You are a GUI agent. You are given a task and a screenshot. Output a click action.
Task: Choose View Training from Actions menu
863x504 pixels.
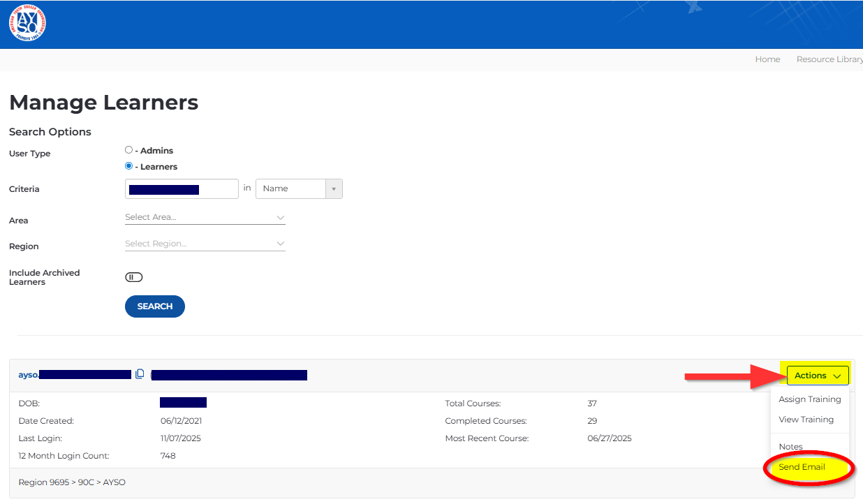point(806,420)
